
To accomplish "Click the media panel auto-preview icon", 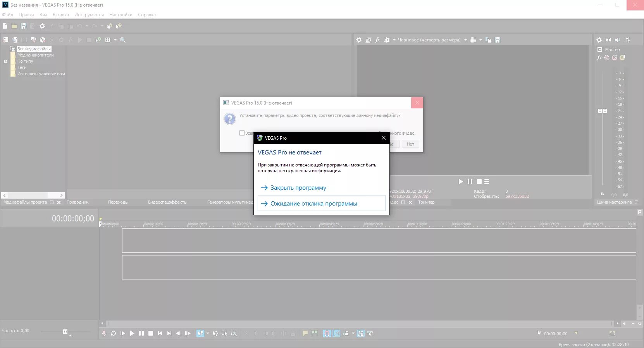I will [x=98, y=40].
